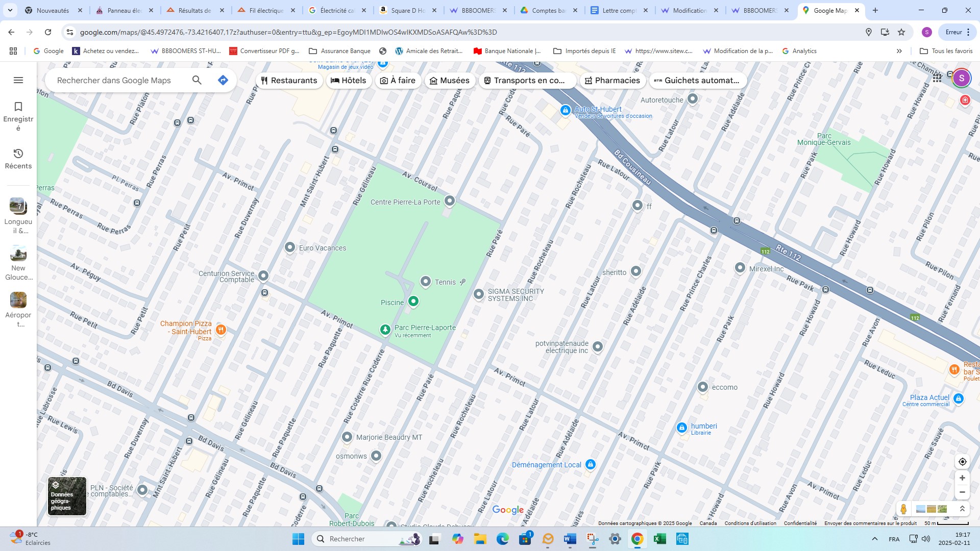Reload the page

[x=48, y=32]
